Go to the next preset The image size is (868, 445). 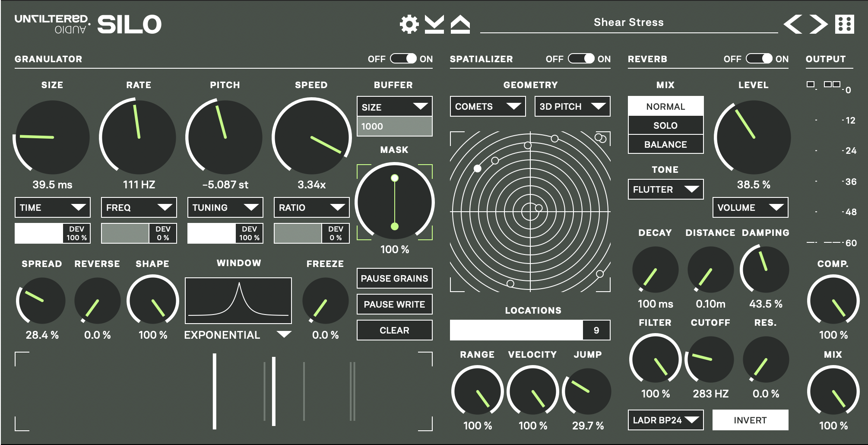[818, 25]
